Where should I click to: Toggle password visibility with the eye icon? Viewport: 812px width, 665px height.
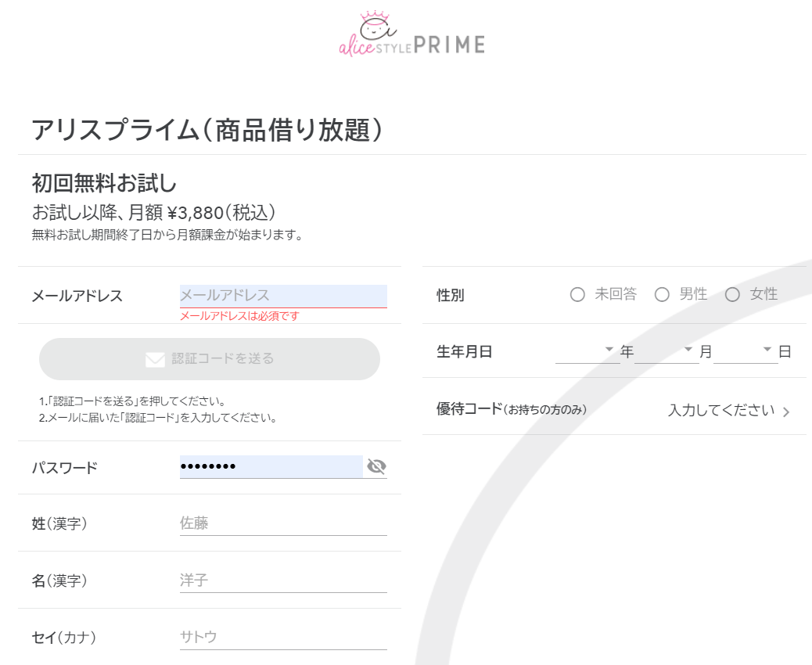(376, 467)
